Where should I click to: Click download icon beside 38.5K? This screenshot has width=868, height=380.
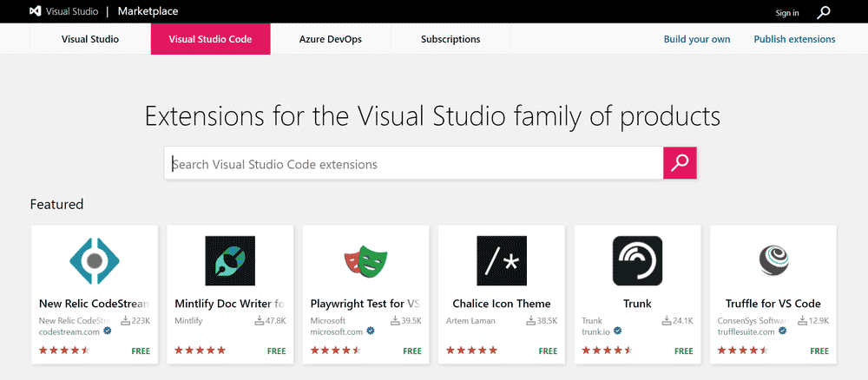[x=530, y=320]
